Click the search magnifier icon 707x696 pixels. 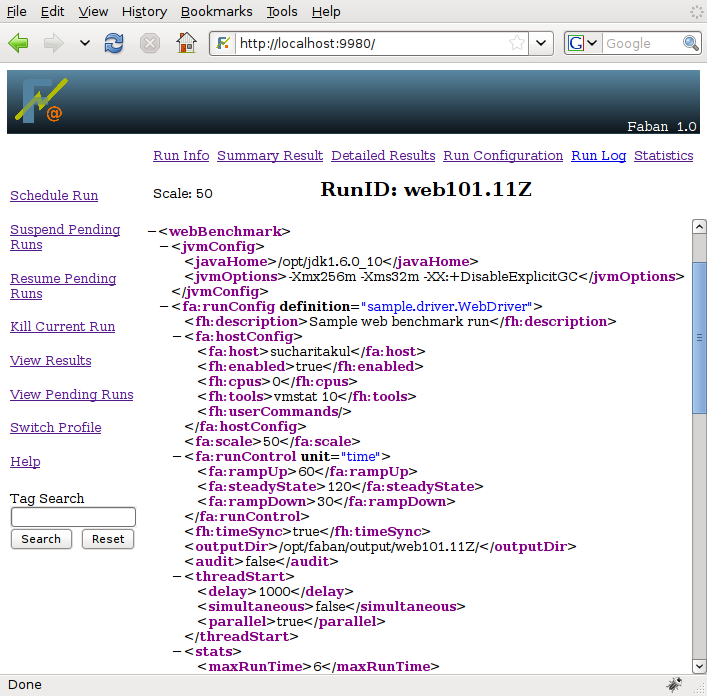pyautogui.click(x=691, y=43)
